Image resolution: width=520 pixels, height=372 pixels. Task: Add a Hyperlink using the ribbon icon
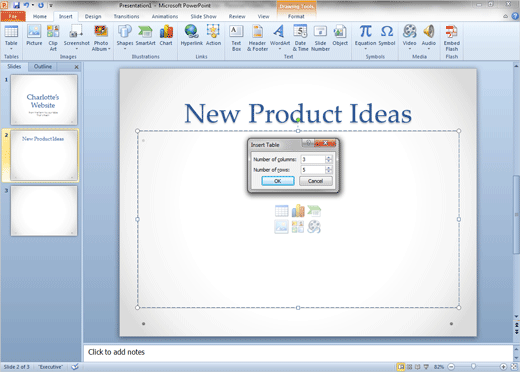(x=191, y=36)
